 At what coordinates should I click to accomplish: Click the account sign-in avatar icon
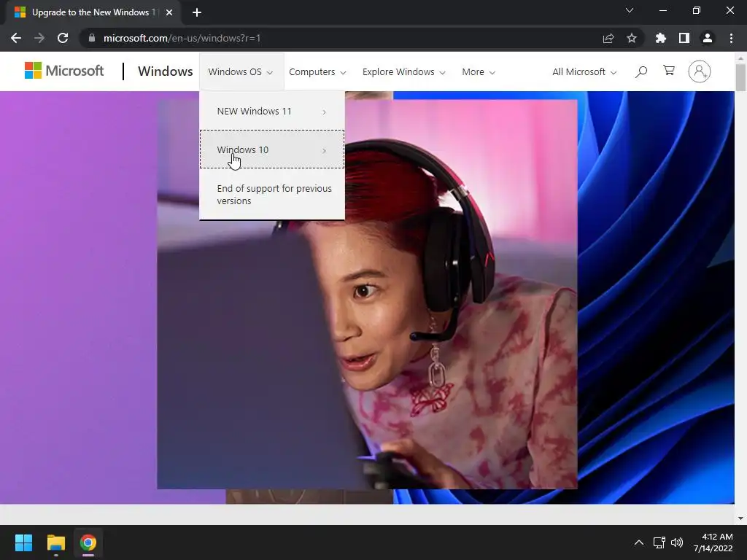[x=700, y=71]
